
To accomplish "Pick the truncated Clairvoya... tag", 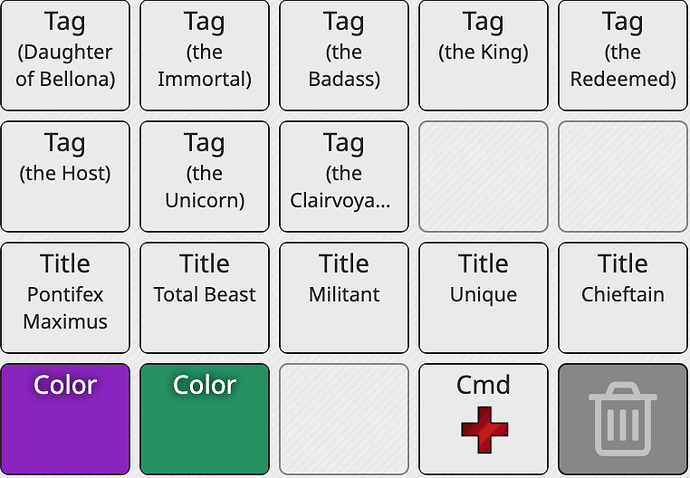I will click(x=344, y=176).
